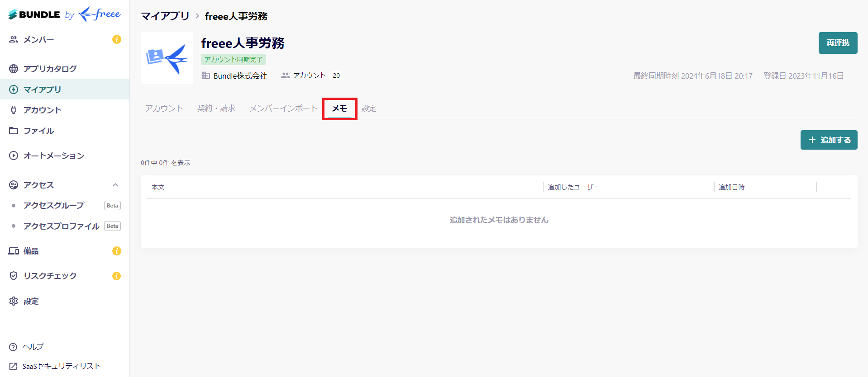Image resolution: width=868 pixels, height=377 pixels.
Task: Click the freee人事労務 app logo thumbnail
Action: (167, 58)
